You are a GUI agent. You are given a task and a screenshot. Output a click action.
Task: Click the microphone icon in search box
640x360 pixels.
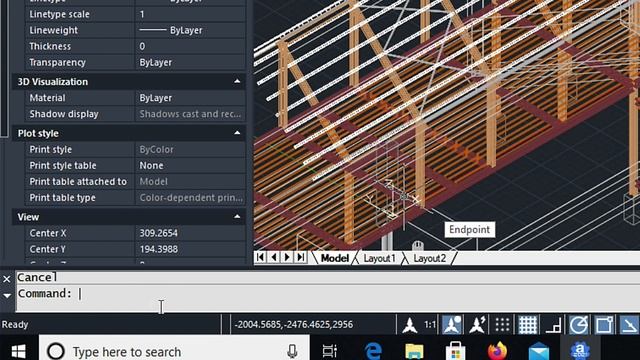point(292,351)
